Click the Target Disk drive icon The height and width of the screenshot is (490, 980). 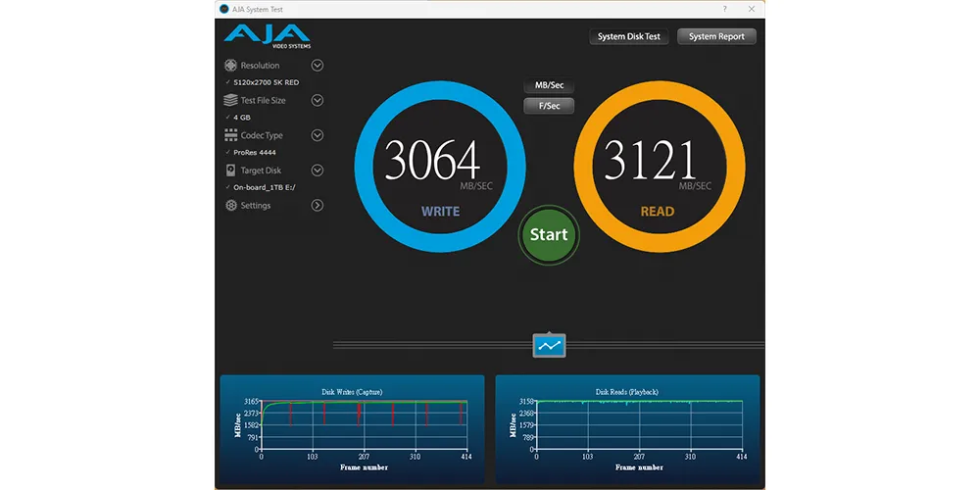(x=231, y=171)
